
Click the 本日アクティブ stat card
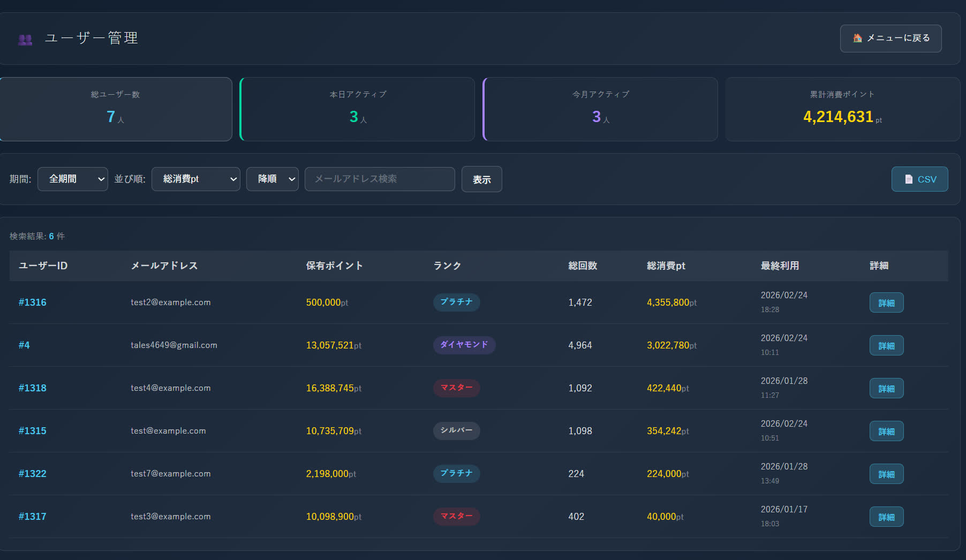tap(358, 109)
